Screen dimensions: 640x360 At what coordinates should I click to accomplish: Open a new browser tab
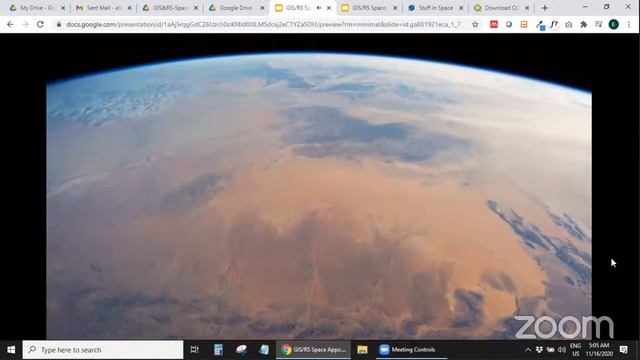(x=545, y=8)
